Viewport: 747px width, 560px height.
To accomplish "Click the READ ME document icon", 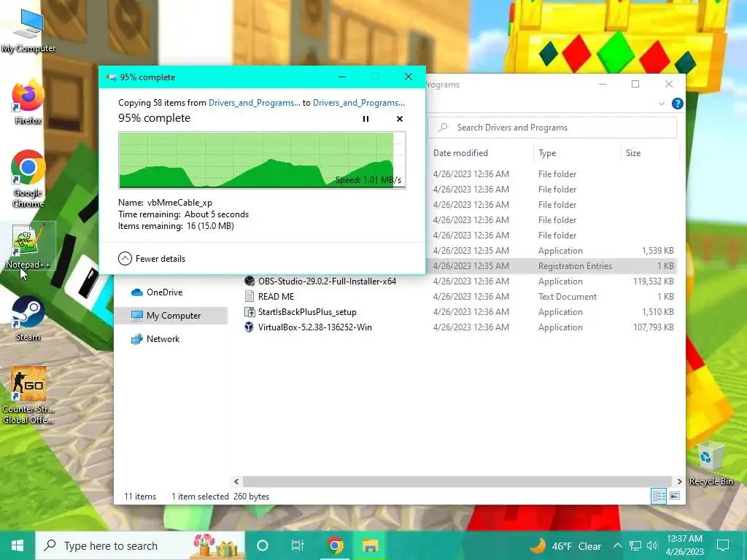I will click(249, 297).
